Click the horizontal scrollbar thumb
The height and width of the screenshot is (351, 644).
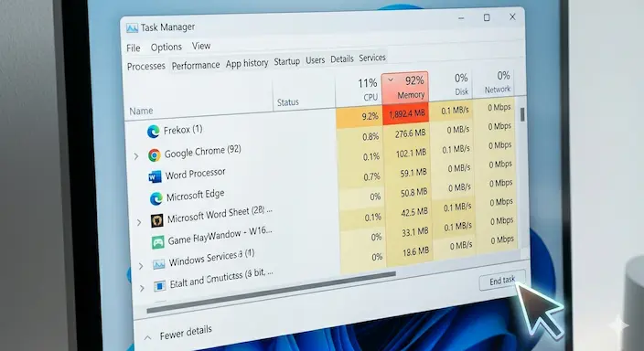click(x=271, y=292)
